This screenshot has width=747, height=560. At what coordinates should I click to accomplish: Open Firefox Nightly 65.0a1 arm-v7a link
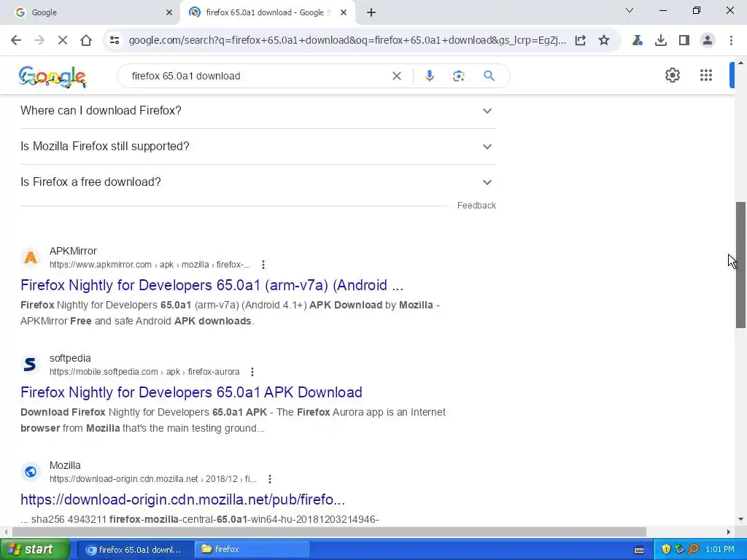click(x=212, y=285)
